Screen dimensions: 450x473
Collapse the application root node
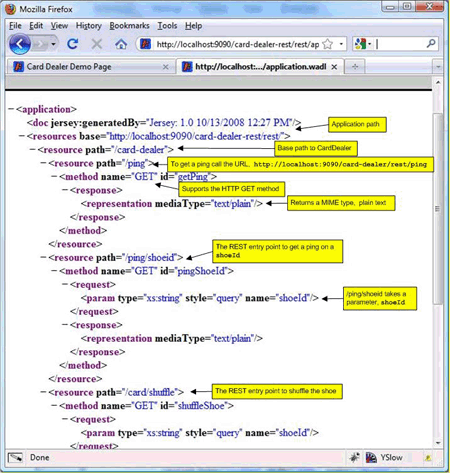pos(11,109)
